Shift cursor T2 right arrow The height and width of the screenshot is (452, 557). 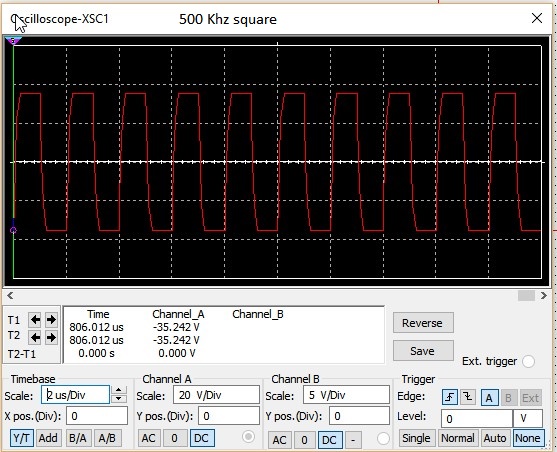pos(51,337)
